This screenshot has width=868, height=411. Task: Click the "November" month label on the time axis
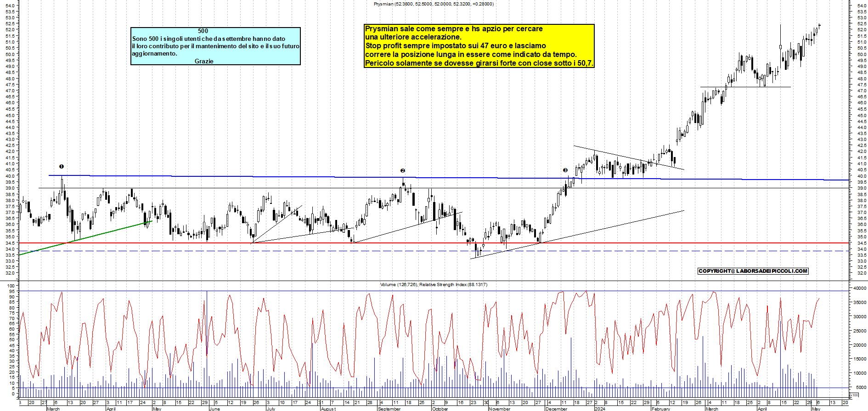499,409
